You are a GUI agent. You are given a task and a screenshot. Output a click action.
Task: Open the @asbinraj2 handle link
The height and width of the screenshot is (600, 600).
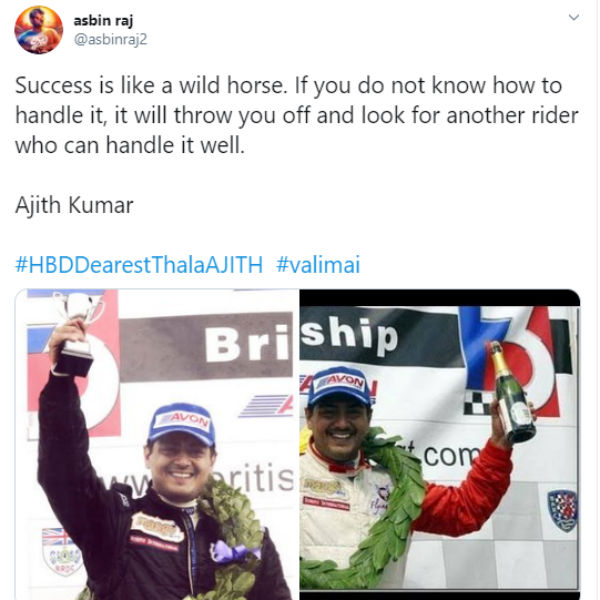tap(110, 39)
